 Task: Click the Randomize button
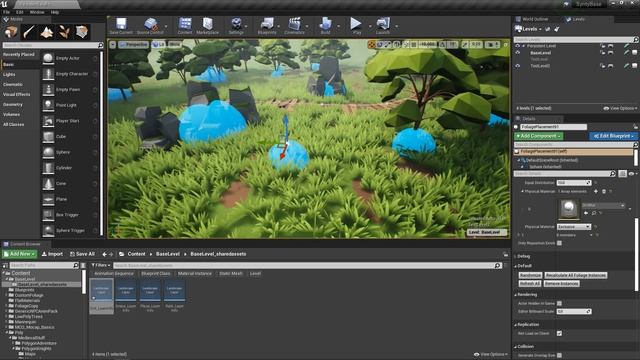pos(530,276)
